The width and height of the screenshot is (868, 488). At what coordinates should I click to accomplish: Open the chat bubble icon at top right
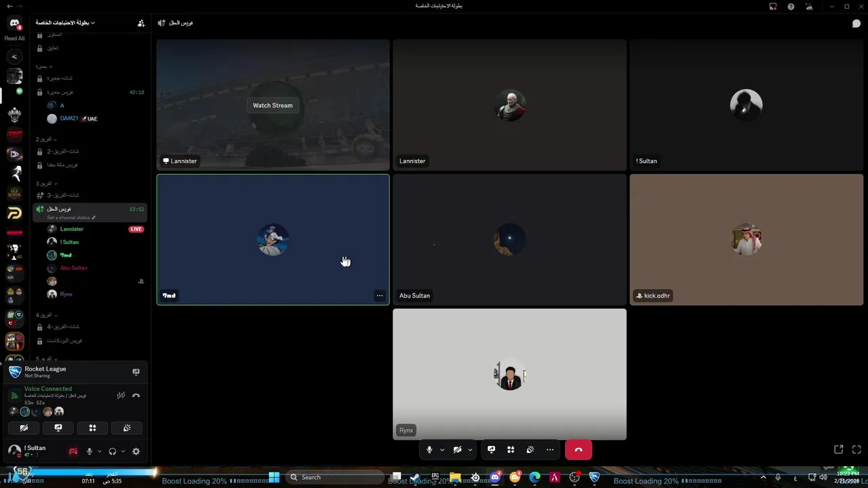(x=856, y=23)
